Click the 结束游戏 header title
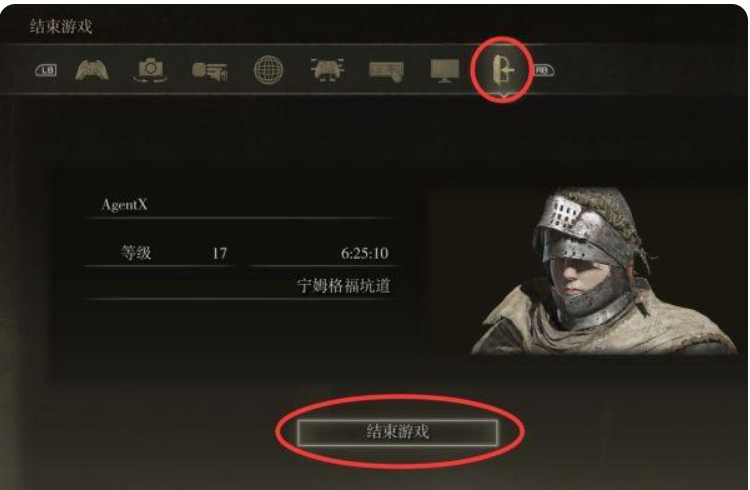Image resolution: width=750 pixels, height=490 pixels. click(61, 26)
